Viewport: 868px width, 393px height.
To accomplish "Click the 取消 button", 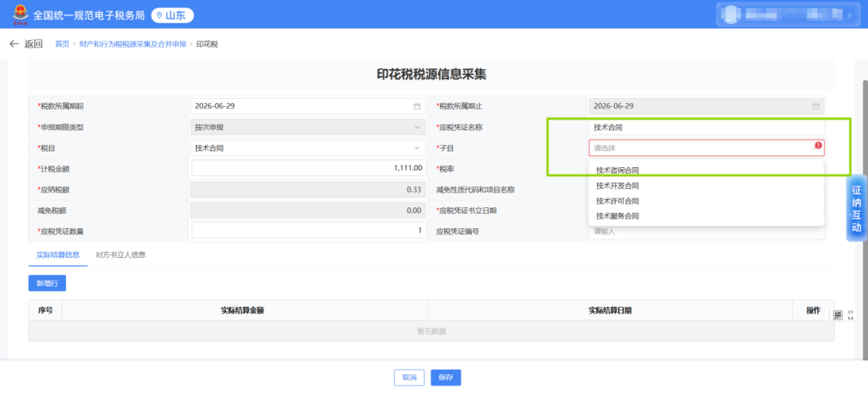I will click(x=409, y=378).
